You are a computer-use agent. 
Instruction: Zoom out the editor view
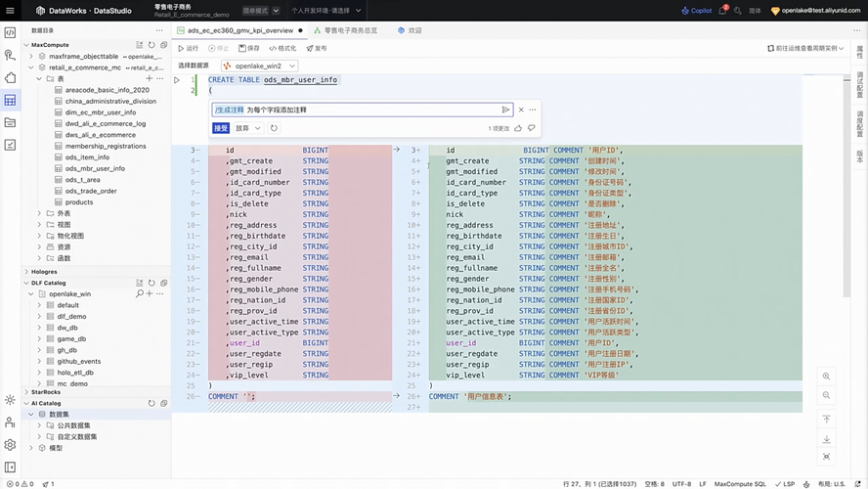coord(826,395)
